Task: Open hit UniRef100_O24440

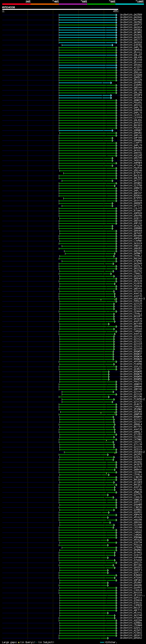Action: (x=131, y=311)
